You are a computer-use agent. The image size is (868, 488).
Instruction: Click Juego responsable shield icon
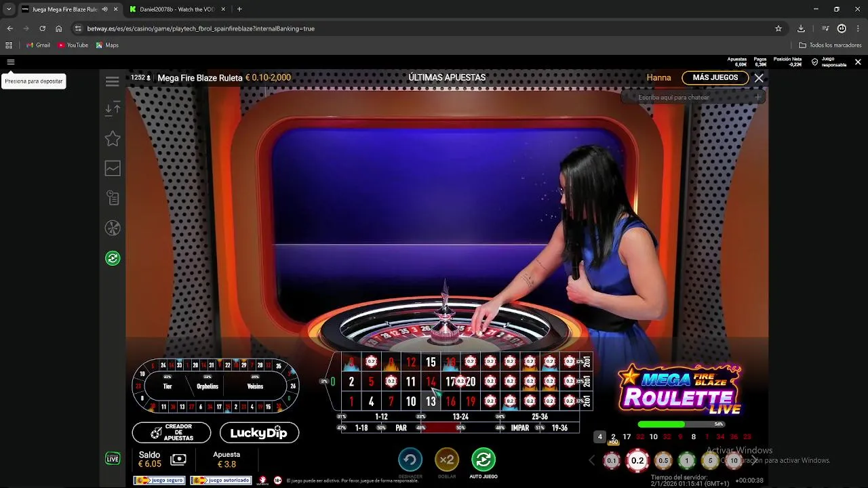[814, 62]
